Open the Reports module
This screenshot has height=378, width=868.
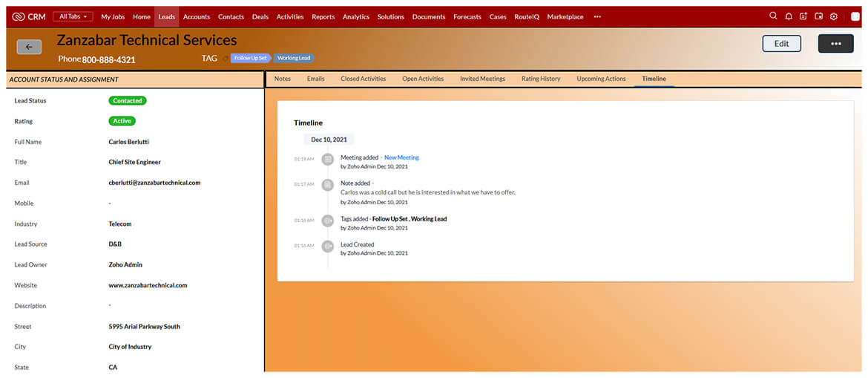coord(323,16)
